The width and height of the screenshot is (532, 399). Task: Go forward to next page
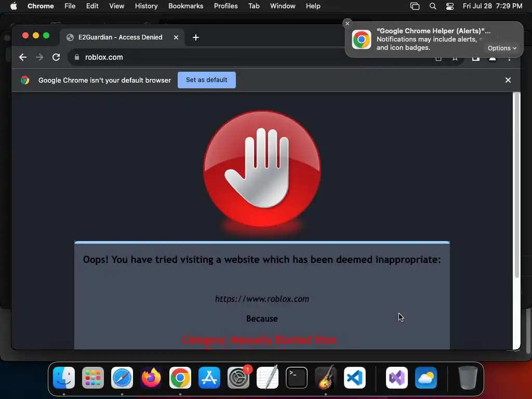(x=39, y=57)
